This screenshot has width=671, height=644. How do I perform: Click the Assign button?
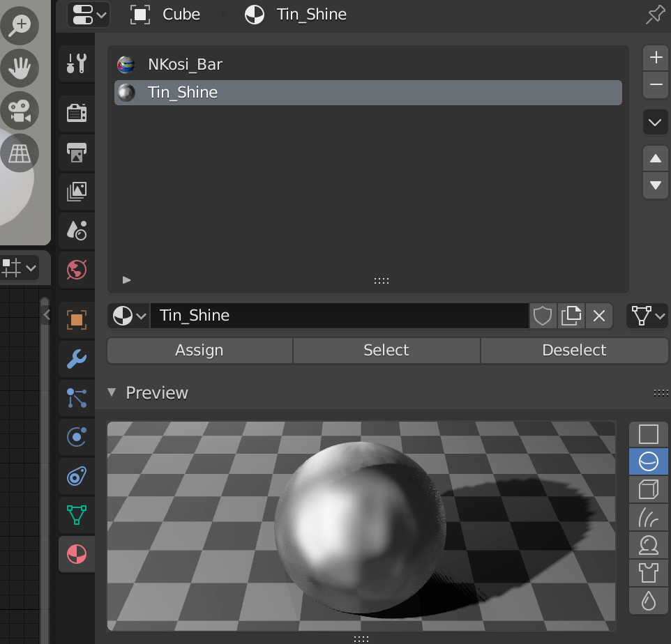point(200,351)
